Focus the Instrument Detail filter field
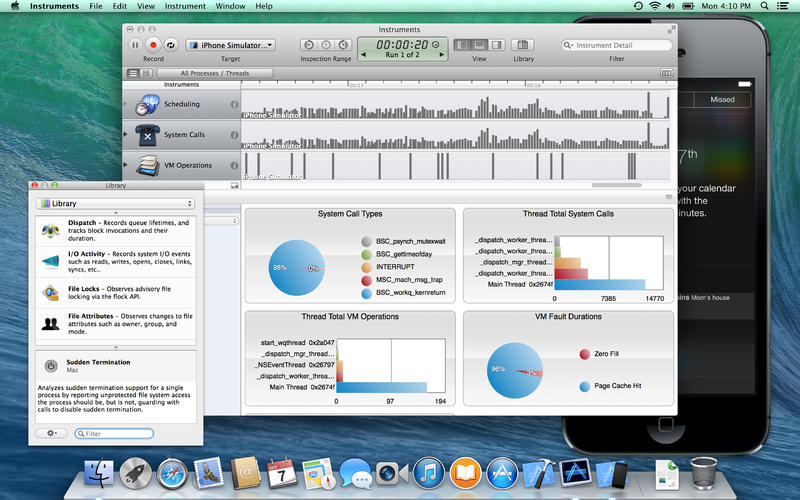The image size is (800, 500). point(616,45)
